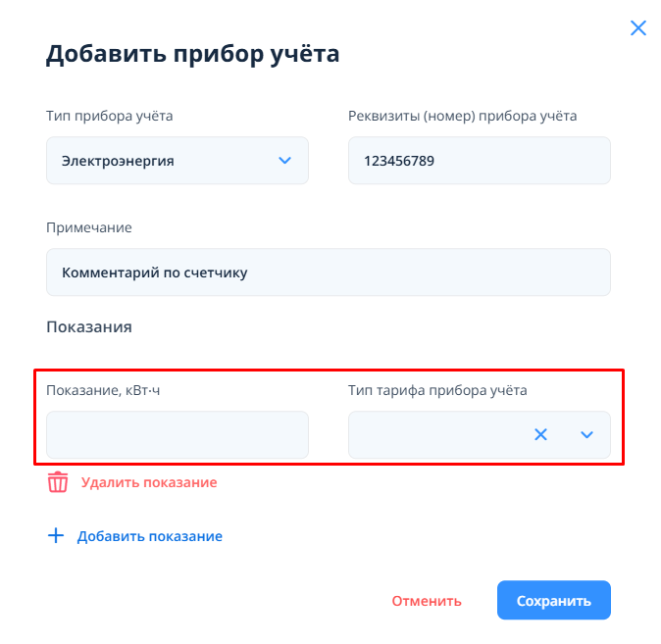Click the trash bin icon
This screenshot has height=644, width=661.
[x=59, y=482]
